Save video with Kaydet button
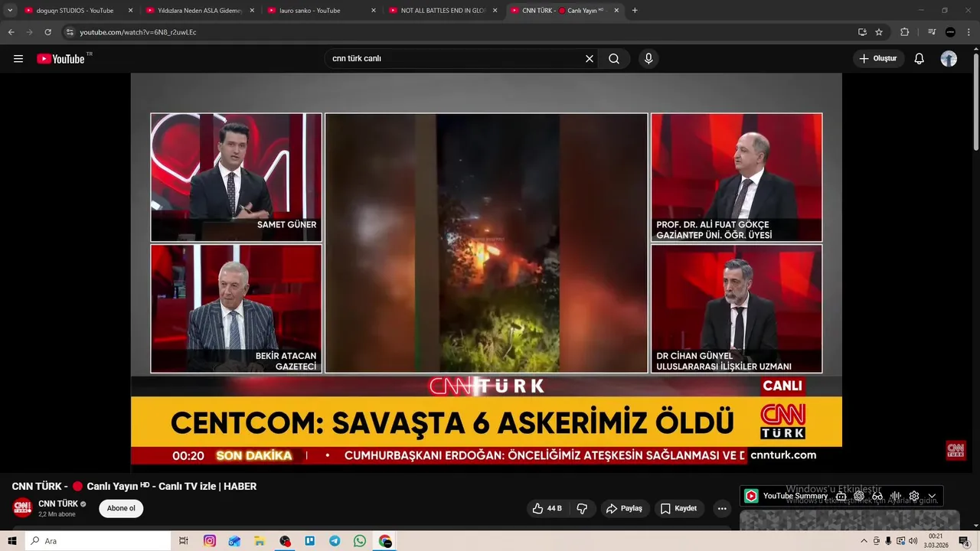This screenshot has height=551, width=980. [679, 508]
